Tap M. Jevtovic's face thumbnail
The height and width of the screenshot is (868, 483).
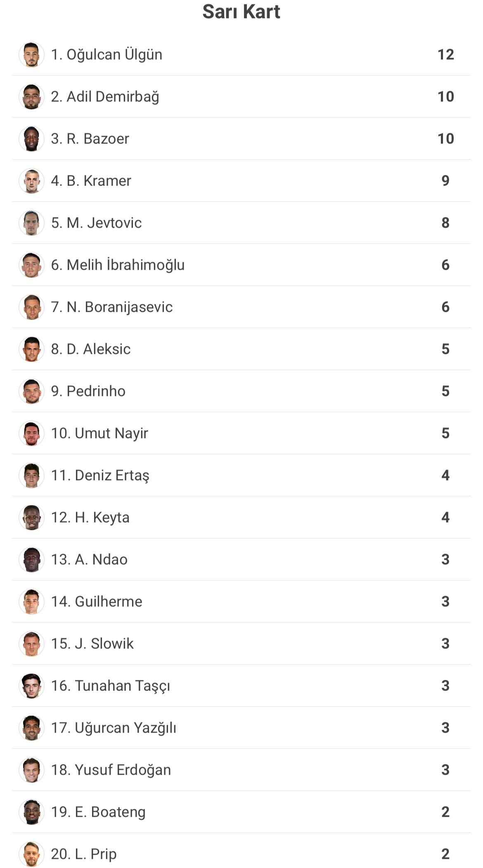(x=31, y=223)
